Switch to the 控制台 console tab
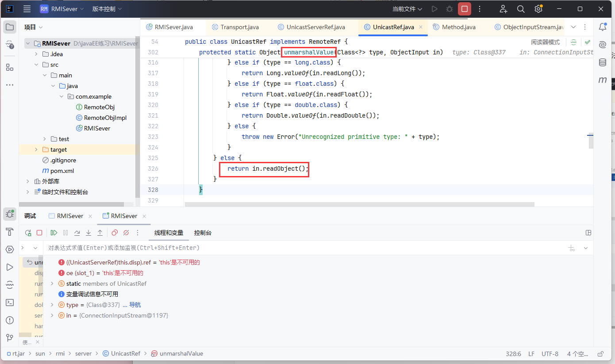This screenshot has width=615, height=364. click(x=203, y=233)
